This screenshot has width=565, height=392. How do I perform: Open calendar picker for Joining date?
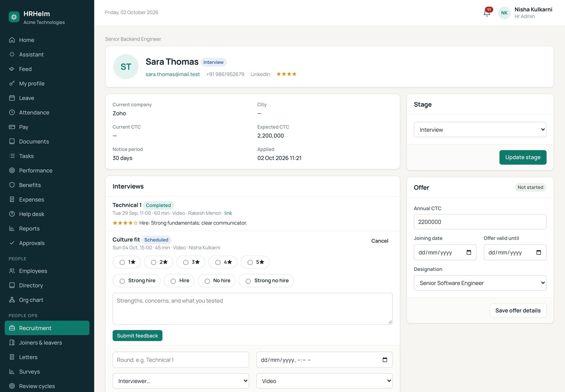tap(469, 252)
